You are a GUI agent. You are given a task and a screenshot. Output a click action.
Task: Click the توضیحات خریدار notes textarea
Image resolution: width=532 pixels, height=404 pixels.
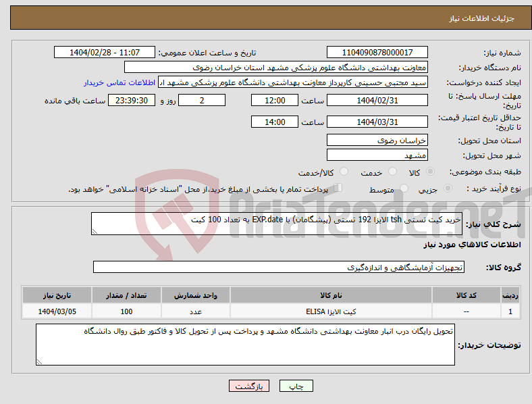pos(245,345)
